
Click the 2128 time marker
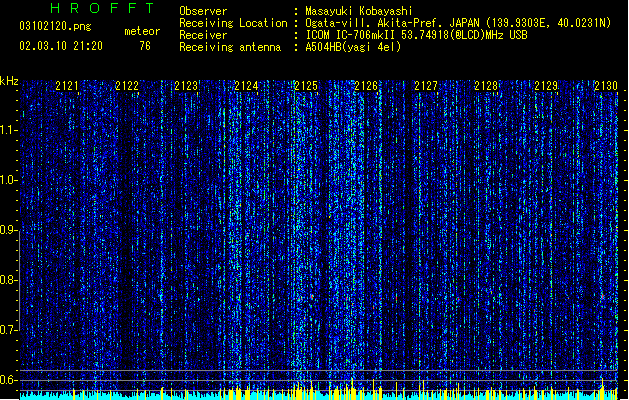486,86
